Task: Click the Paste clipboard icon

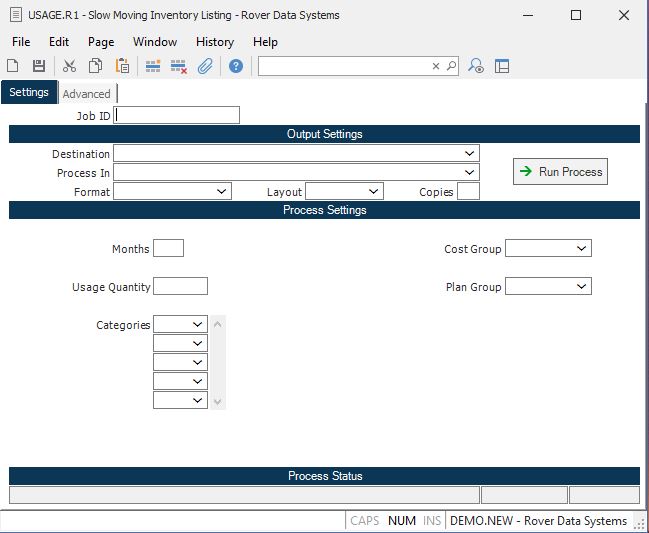Action: tap(122, 66)
